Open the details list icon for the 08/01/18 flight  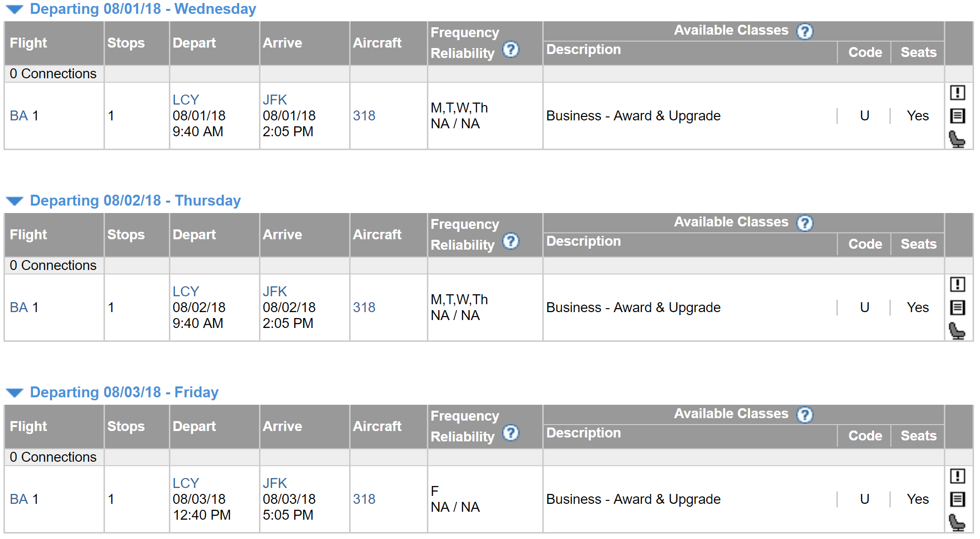click(957, 116)
